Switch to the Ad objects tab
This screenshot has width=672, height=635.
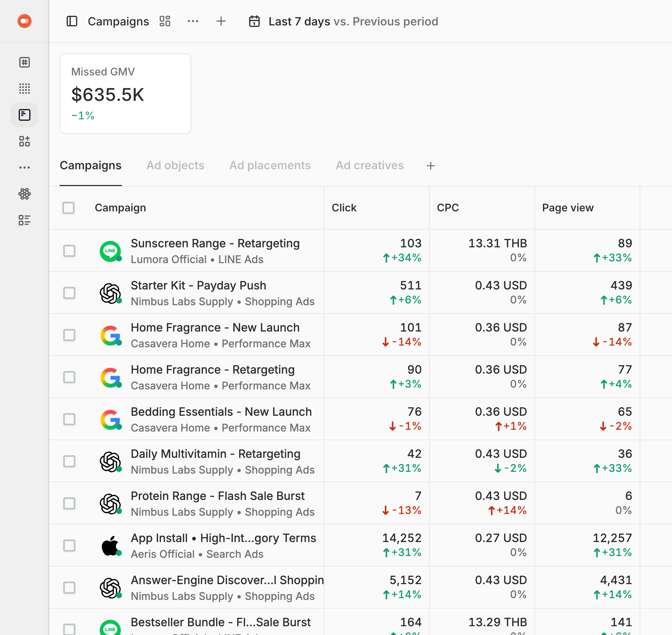click(x=175, y=165)
